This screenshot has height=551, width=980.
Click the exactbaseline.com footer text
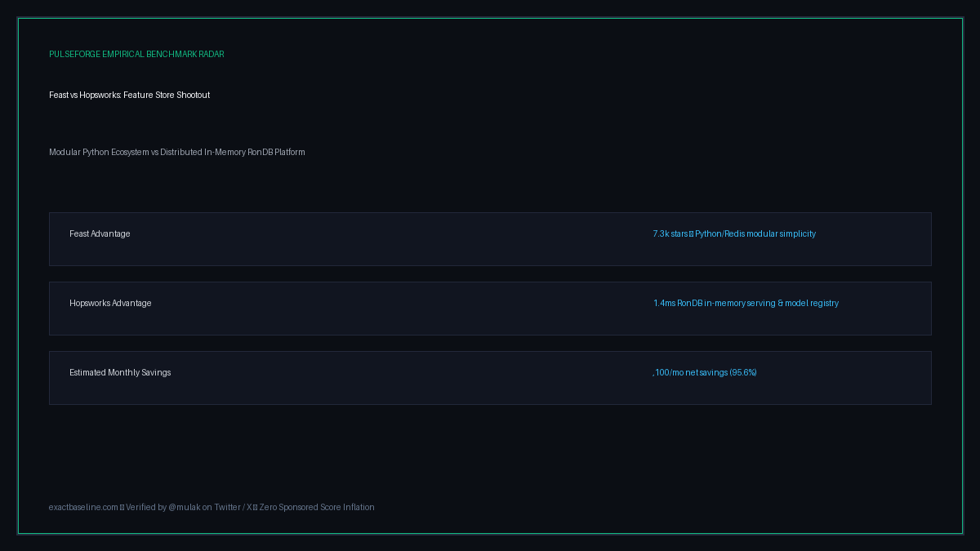click(x=212, y=507)
